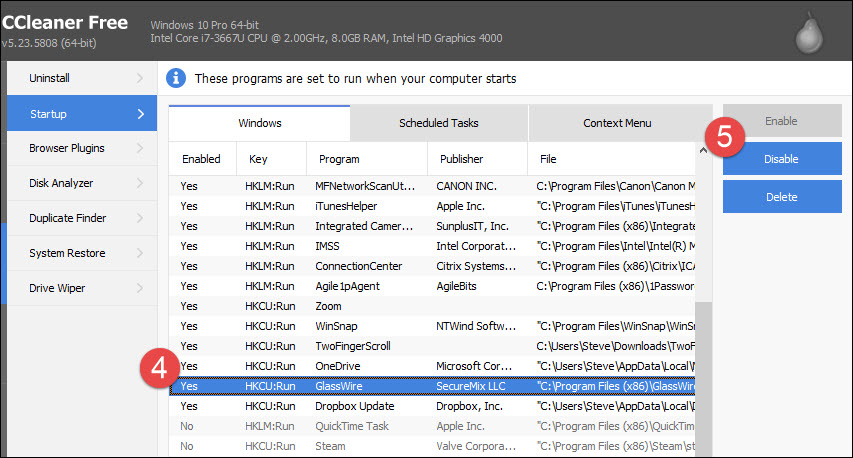
Task: Click the SunplusIT, Inc. publisher cell
Action: (472, 226)
